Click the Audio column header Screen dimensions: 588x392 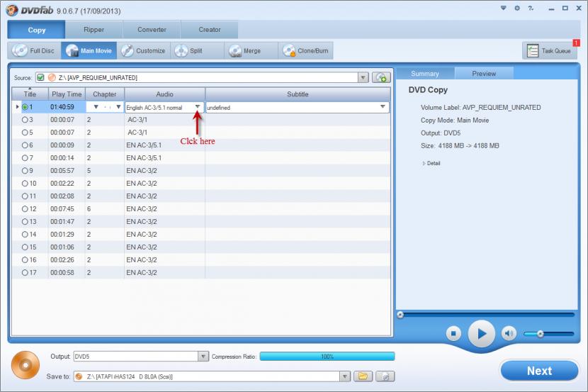click(x=164, y=94)
